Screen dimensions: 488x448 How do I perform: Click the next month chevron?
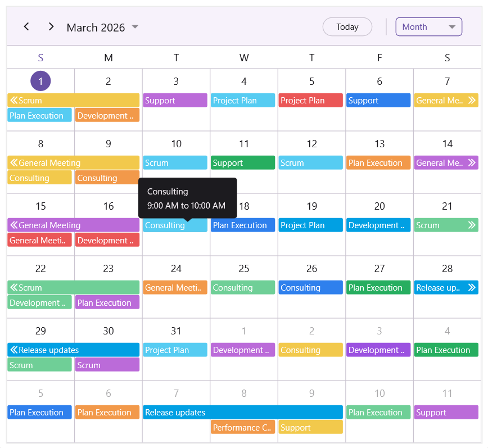(51, 26)
